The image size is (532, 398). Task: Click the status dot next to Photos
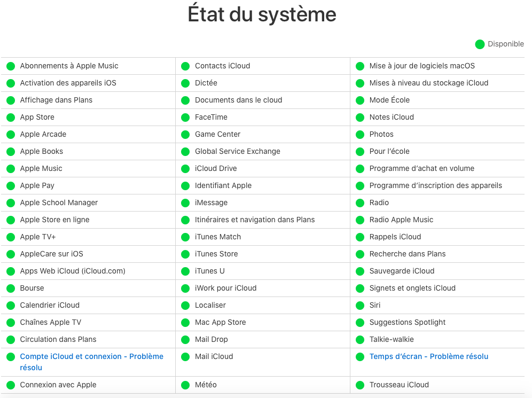pos(360,135)
